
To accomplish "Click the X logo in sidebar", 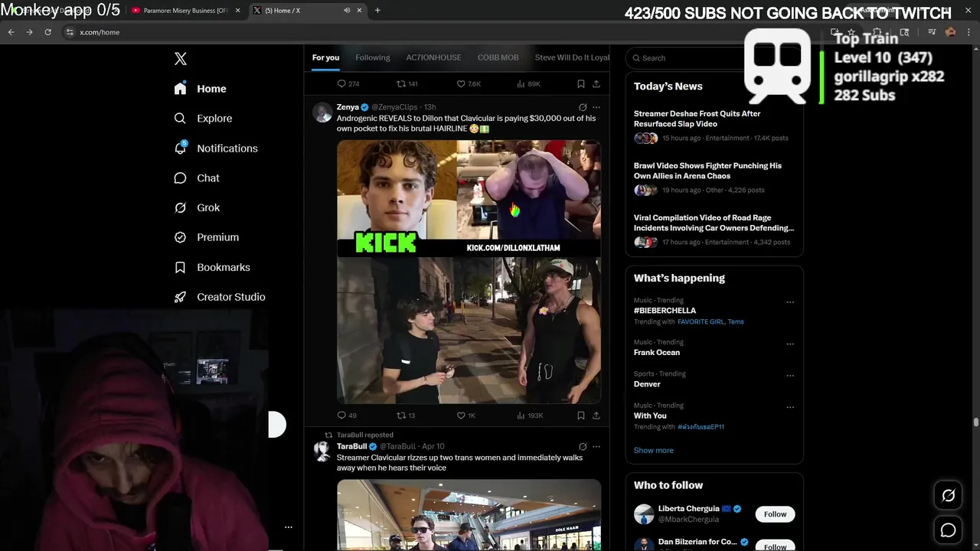I will (181, 59).
